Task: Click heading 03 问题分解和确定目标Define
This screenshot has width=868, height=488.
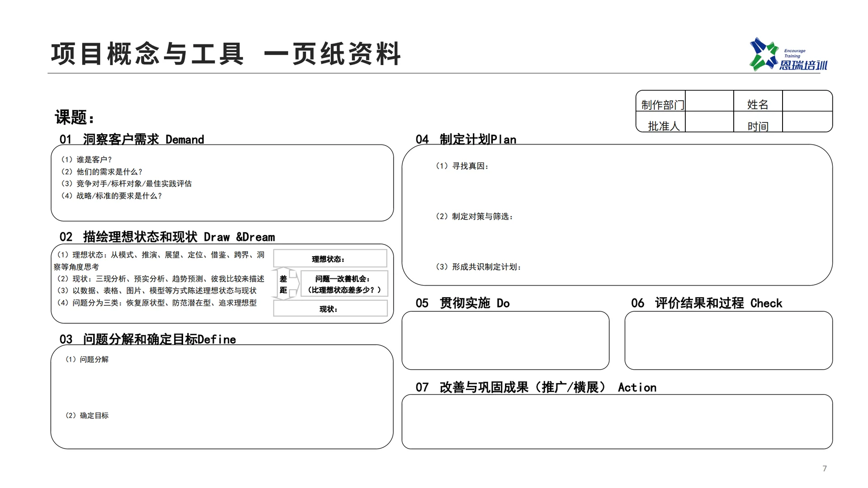Action: click(148, 339)
